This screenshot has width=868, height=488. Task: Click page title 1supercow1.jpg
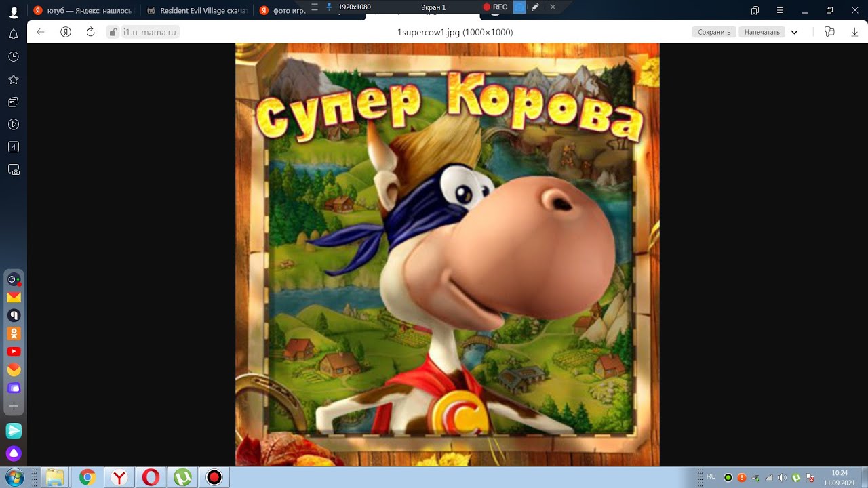point(454,32)
